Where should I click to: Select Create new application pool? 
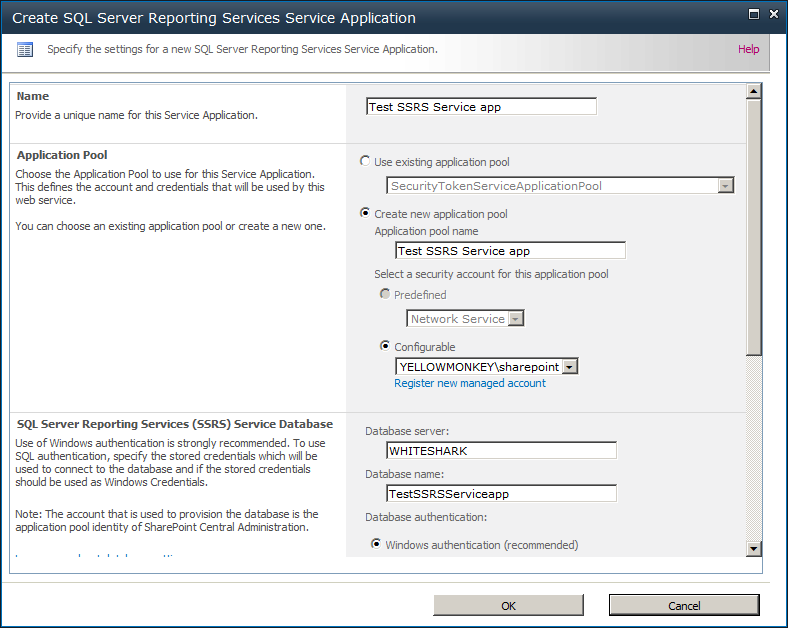tap(365, 213)
